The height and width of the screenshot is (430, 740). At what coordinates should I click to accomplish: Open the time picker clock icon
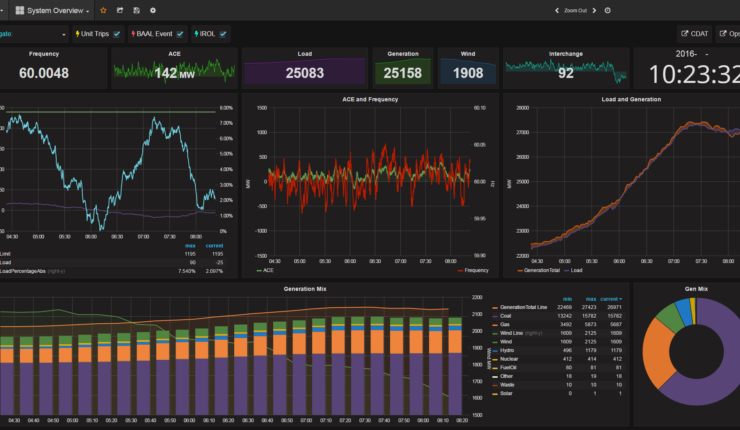point(608,10)
